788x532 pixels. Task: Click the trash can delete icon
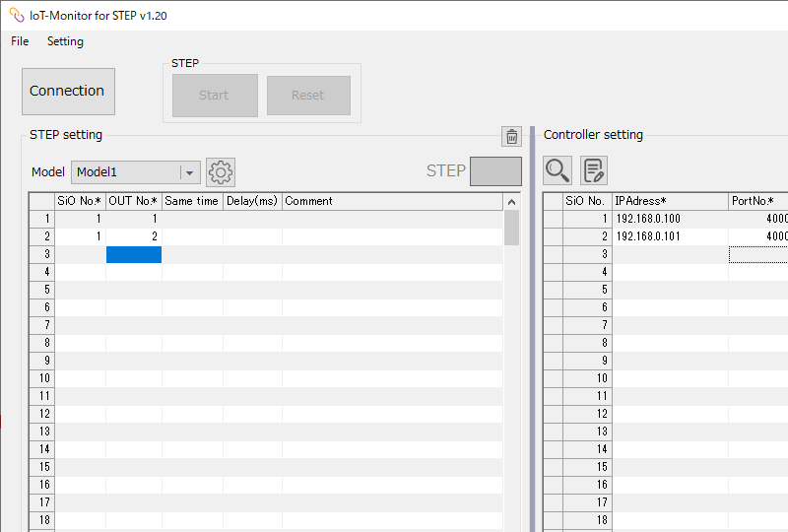pos(511,136)
